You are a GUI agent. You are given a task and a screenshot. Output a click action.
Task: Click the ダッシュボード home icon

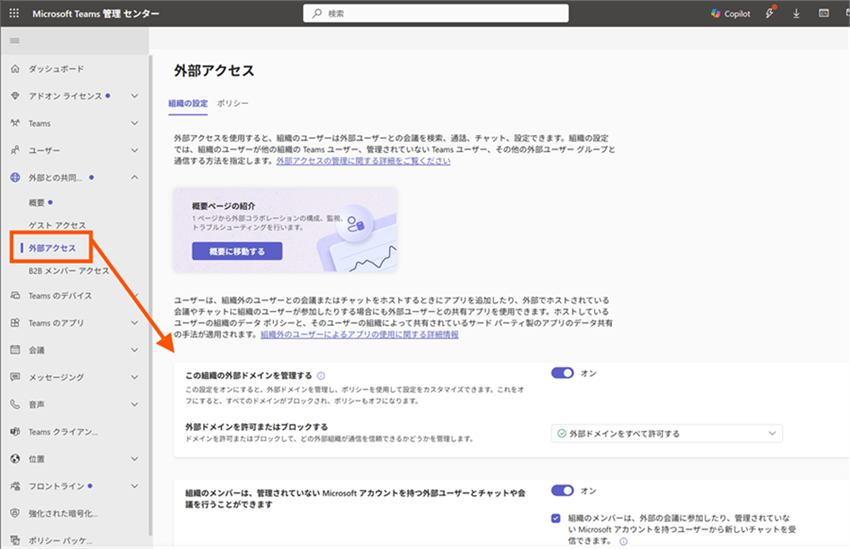coord(15,68)
